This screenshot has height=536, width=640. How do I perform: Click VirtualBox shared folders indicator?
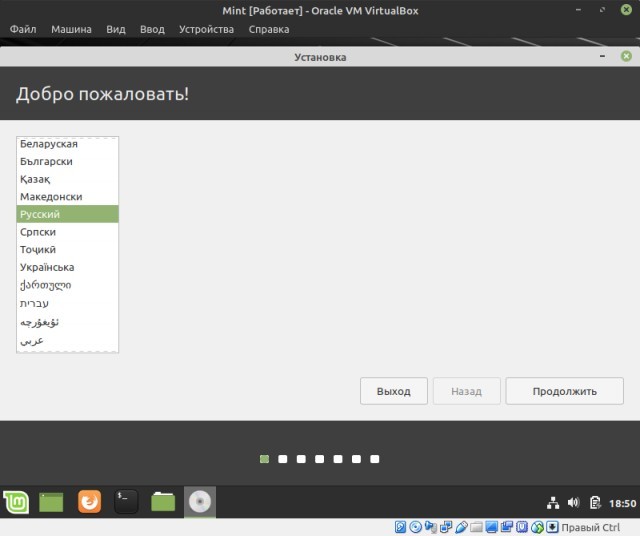tap(476, 527)
